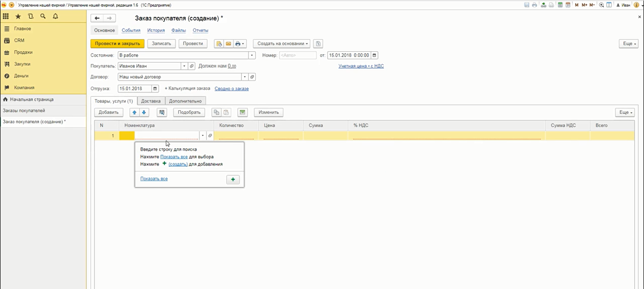The height and width of the screenshot is (289, 644).
Task: Click the envelope send-by-email icon
Action: point(229,43)
